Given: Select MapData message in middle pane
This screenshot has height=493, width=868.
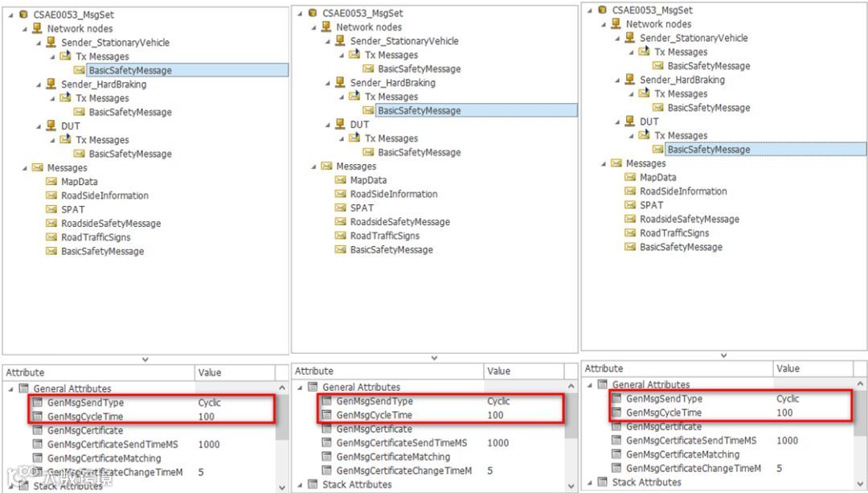Looking at the screenshot, I should point(368,180).
